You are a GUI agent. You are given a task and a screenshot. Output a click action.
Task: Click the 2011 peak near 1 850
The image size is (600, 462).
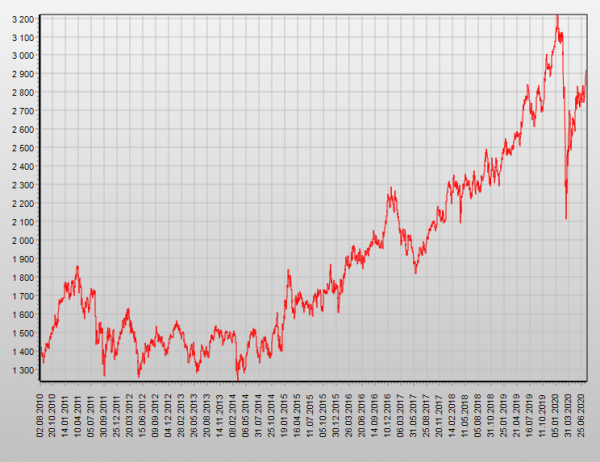click(77, 267)
